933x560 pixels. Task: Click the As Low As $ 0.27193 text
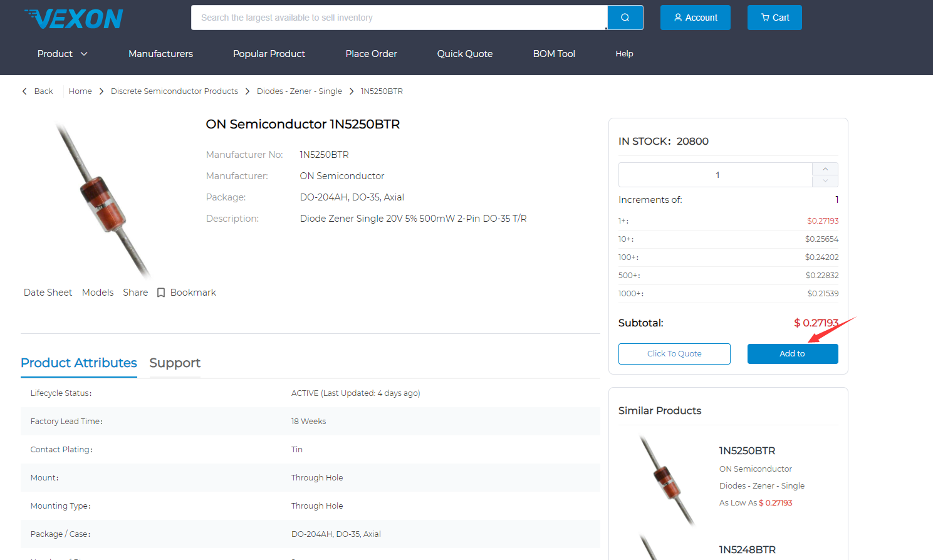click(x=756, y=503)
